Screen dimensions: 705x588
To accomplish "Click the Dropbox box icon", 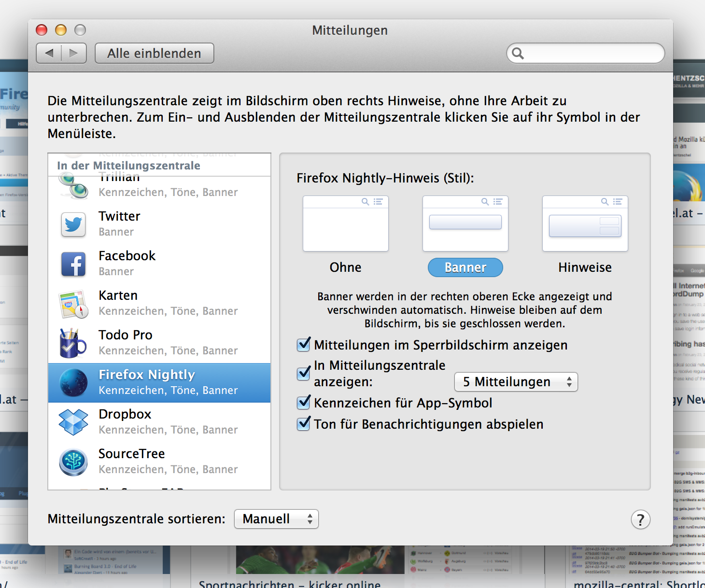I will pos(73,422).
